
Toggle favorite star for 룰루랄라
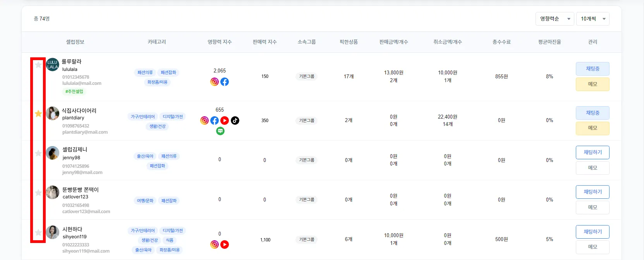pos(38,65)
